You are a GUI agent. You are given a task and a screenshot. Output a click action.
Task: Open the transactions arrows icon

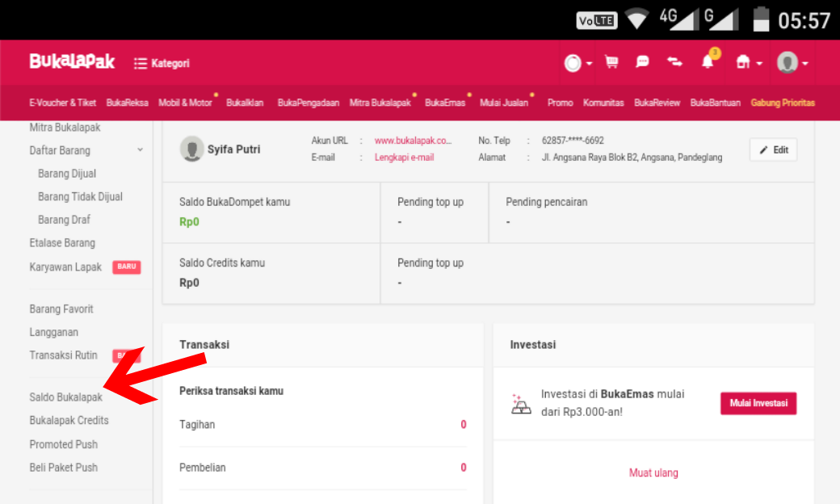[674, 62]
